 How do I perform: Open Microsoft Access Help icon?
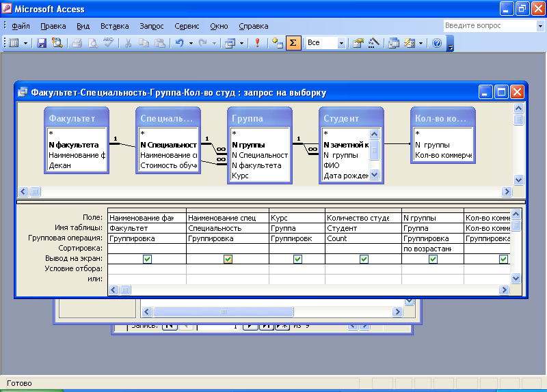click(x=437, y=43)
